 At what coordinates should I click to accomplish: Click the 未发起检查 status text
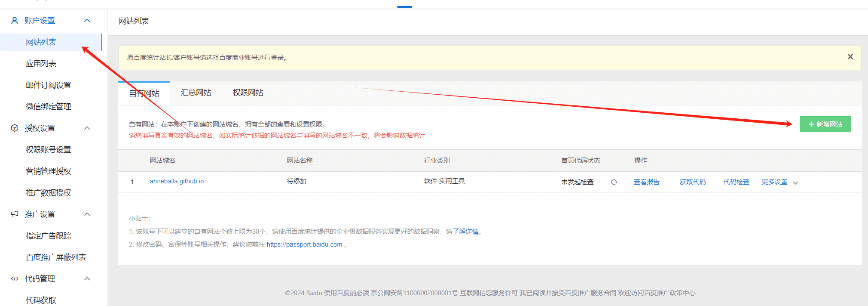(x=577, y=182)
